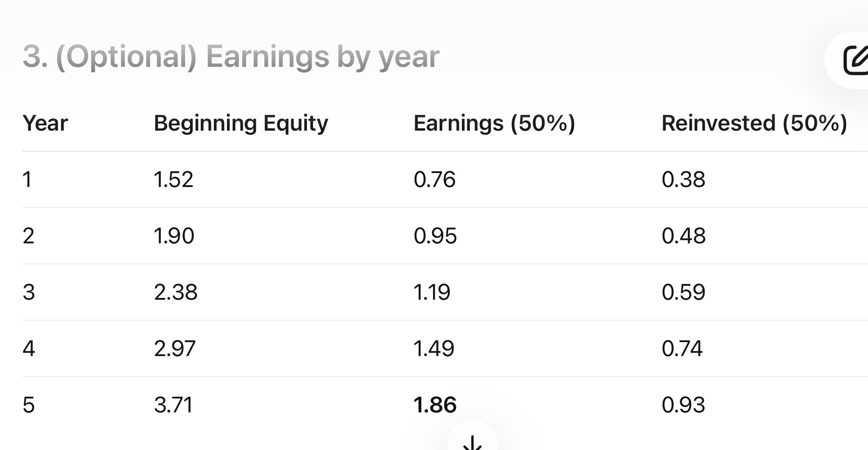Click Year 2 beginning equity 1.90
Screen dimensions: 868x450
click(174, 236)
